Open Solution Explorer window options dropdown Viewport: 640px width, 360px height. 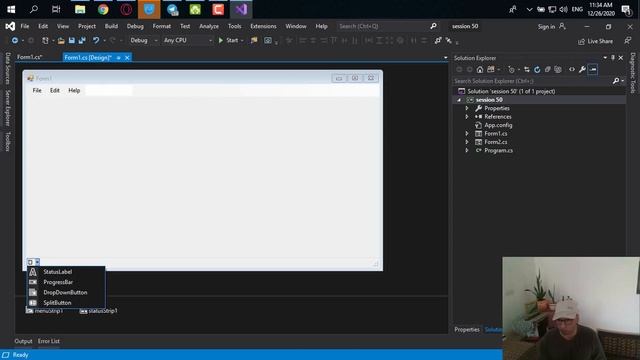(605, 58)
